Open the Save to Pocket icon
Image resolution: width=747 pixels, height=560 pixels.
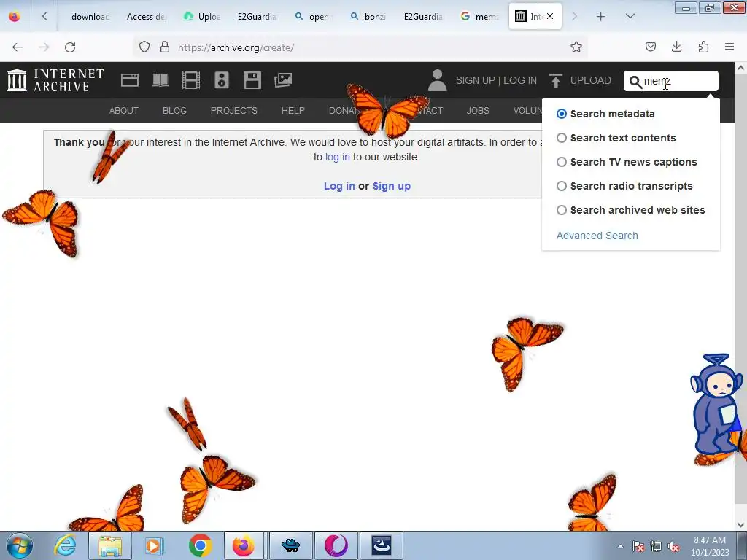pyautogui.click(x=650, y=47)
